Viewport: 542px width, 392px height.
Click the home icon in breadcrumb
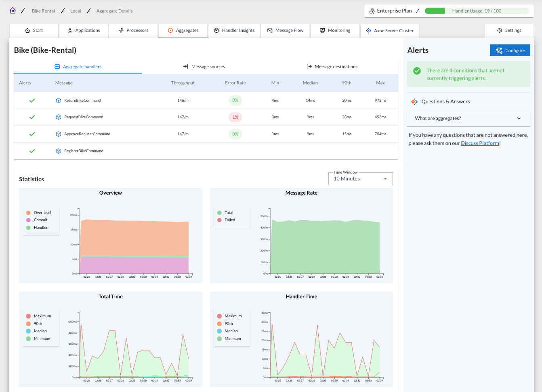[13, 10]
